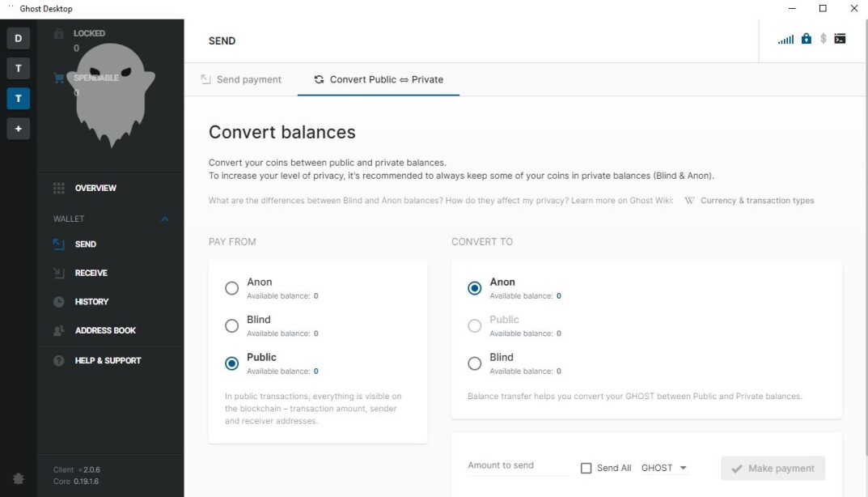The width and height of the screenshot is (868, 497).
Task: Open the Convert Public Private tab
Action: [x=379, y=80]
